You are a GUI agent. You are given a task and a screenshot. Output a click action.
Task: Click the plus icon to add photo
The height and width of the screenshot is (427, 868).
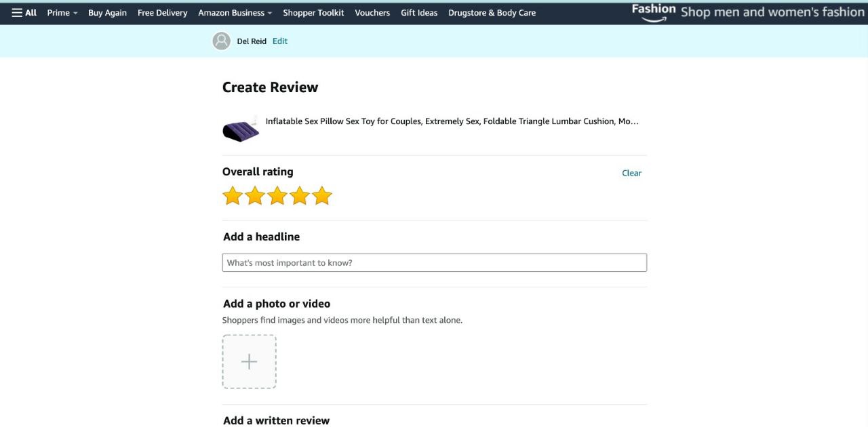[x=249, y=362]
